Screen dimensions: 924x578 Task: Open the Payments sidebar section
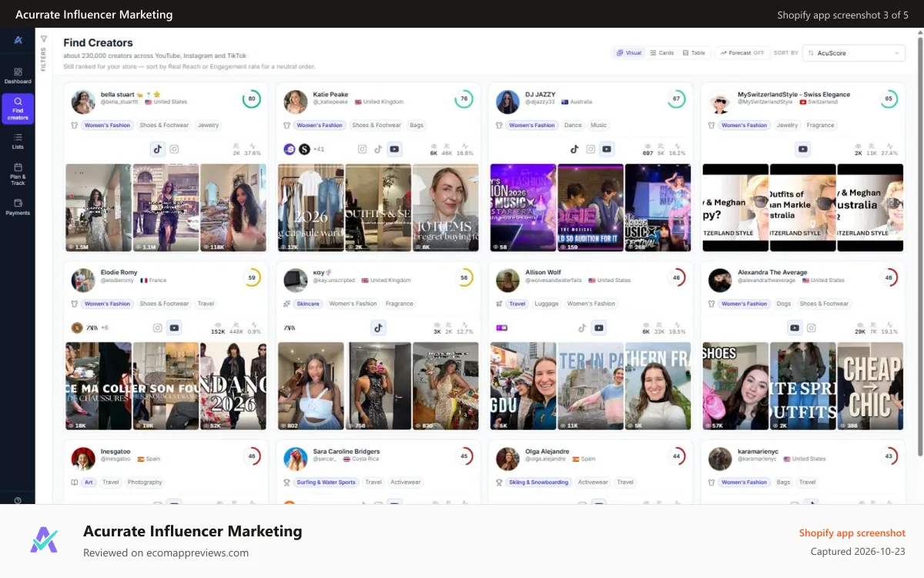(x=18, y=207)
